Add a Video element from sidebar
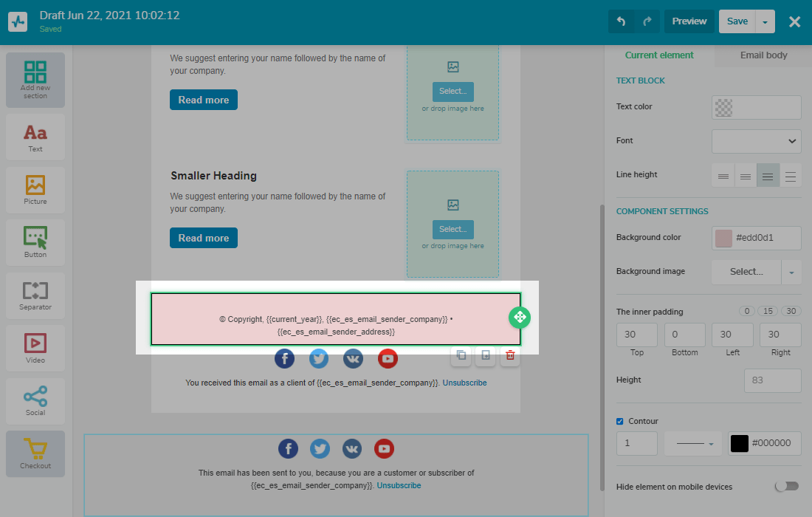The height and width of the screenshot is (517, 812). [35, 348]
